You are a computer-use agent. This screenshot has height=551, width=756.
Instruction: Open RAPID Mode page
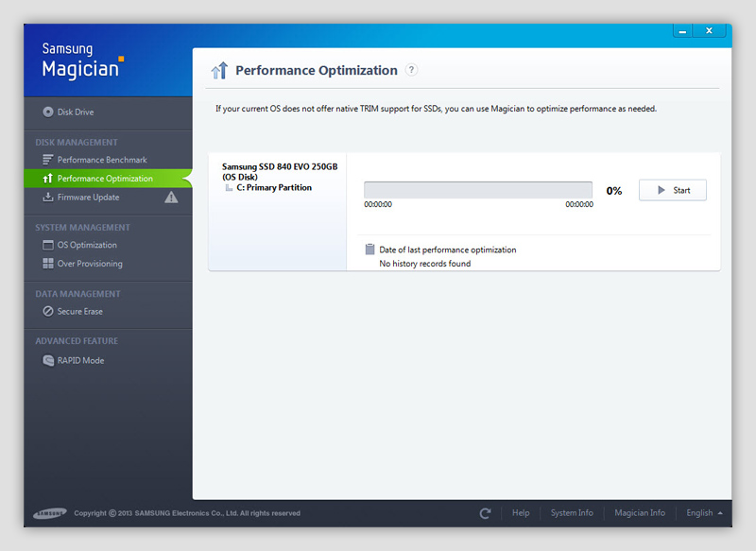(80, 361)
